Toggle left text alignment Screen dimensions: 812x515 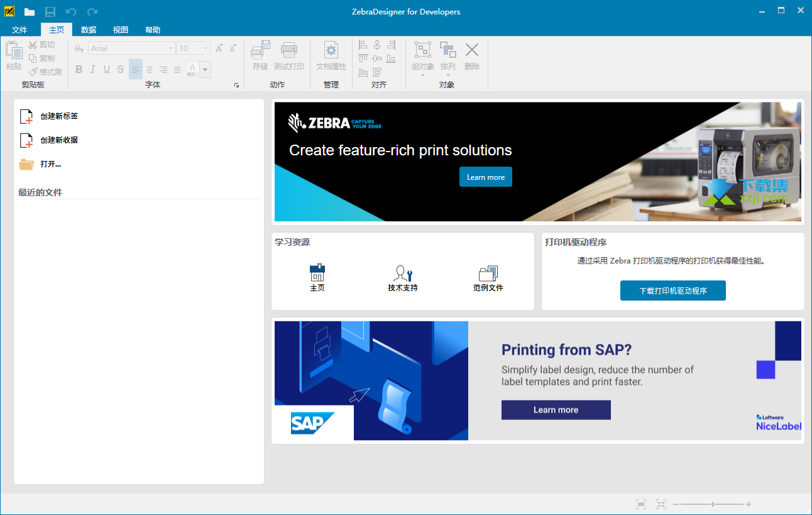point(136,69)
